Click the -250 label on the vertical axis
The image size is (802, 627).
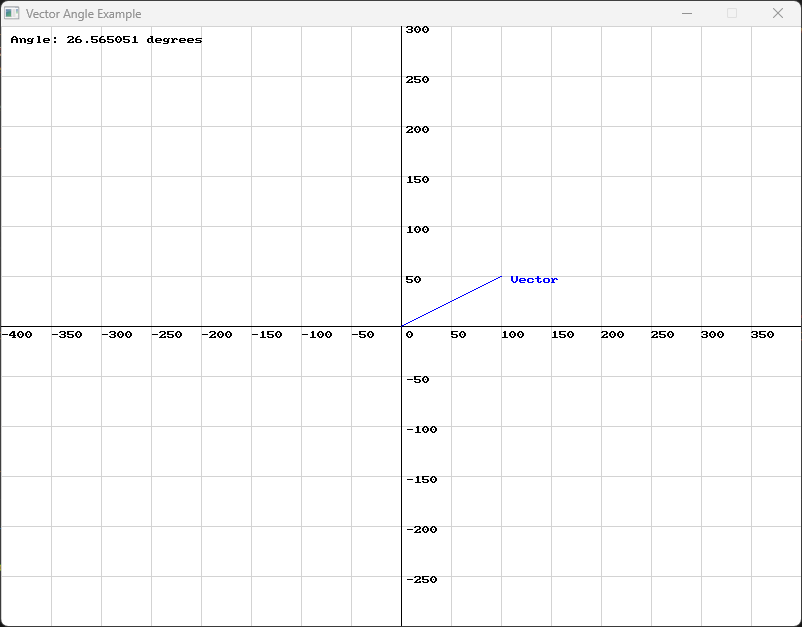pos(421,580)
